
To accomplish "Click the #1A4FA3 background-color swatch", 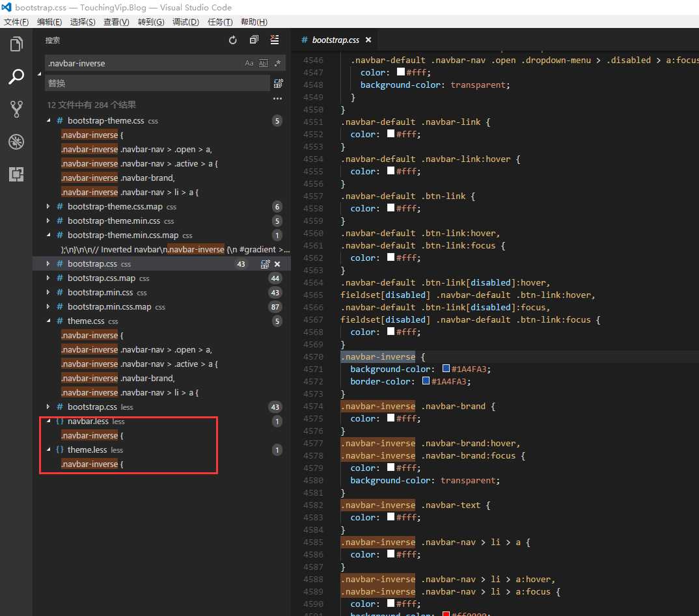I will (446, 369).
